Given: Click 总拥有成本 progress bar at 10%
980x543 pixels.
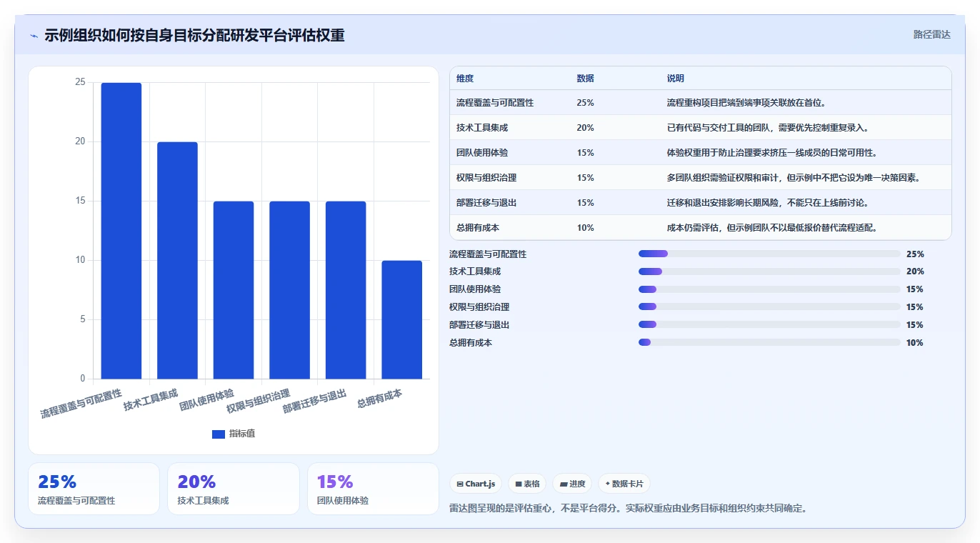Looking at the screenshot, I should click(769, 342).
